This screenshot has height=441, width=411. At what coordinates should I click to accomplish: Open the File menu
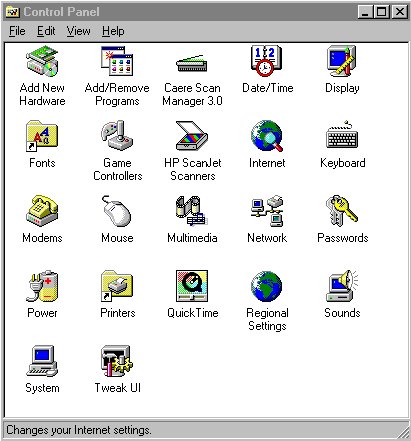(17, 31)
